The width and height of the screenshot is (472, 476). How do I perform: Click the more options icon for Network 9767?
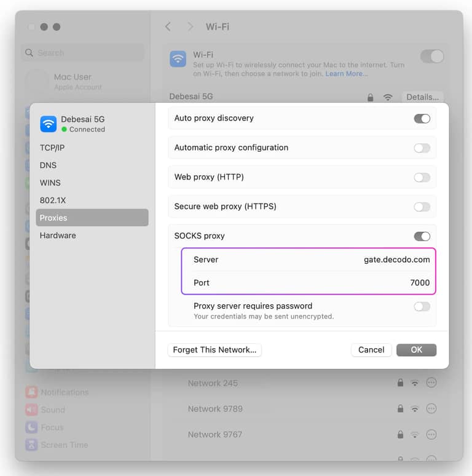431,434
